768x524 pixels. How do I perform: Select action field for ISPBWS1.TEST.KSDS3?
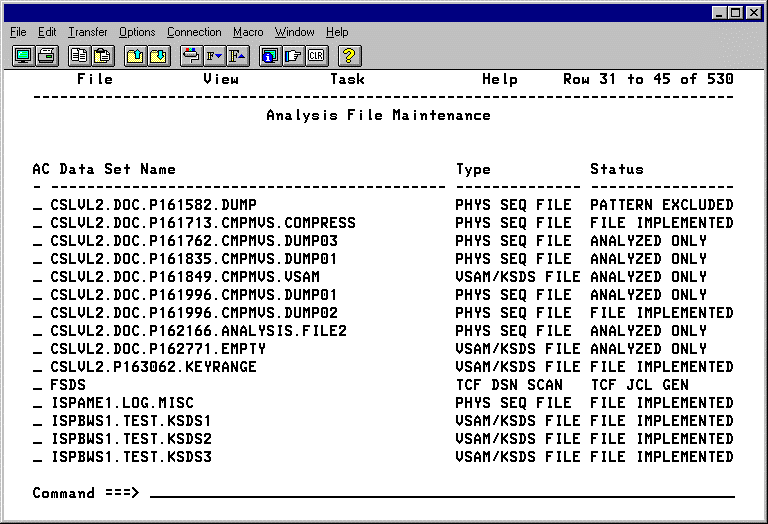[38, 458]
